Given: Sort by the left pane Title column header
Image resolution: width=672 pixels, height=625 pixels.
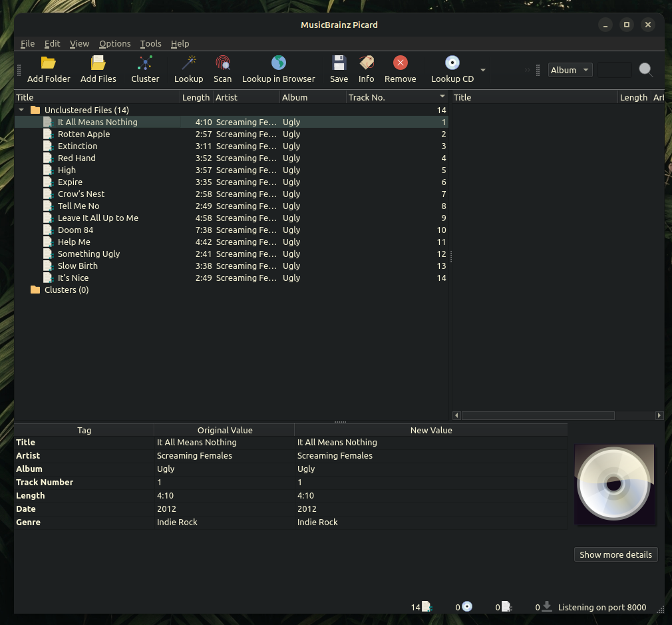Looking at the screenshot, I should point(97,97).
